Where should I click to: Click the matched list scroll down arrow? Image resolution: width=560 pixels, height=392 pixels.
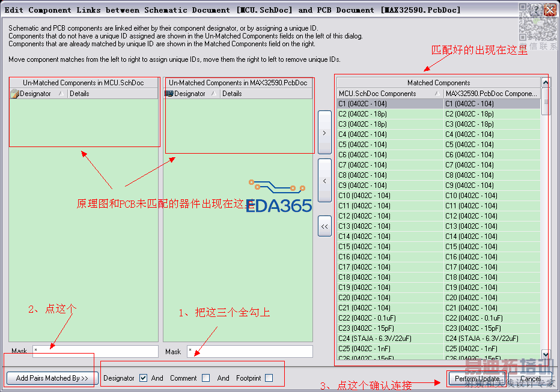point(546,354)
